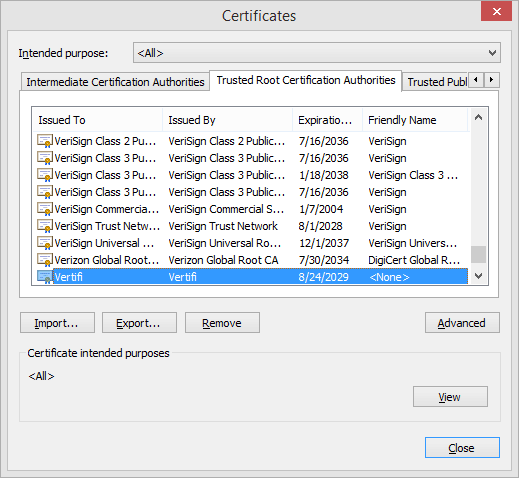Viewport: 519px width, 478px height.
Task: Close the Certificates dialog with the X
Action: [496, 12]
